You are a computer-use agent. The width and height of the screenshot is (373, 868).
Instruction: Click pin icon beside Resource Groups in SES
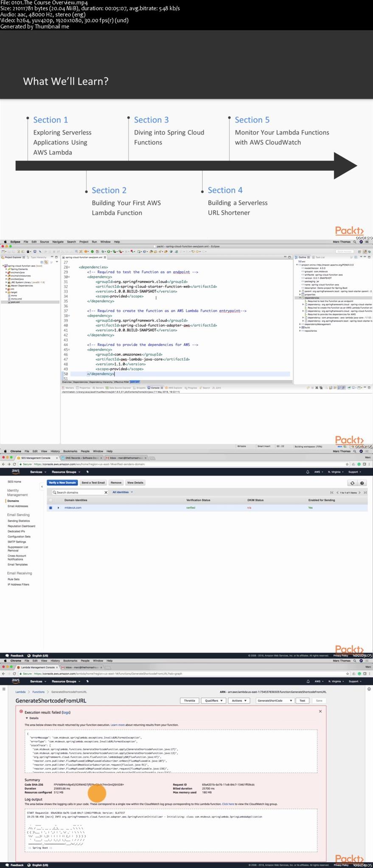pyautogui.click(x=87, y=472)
